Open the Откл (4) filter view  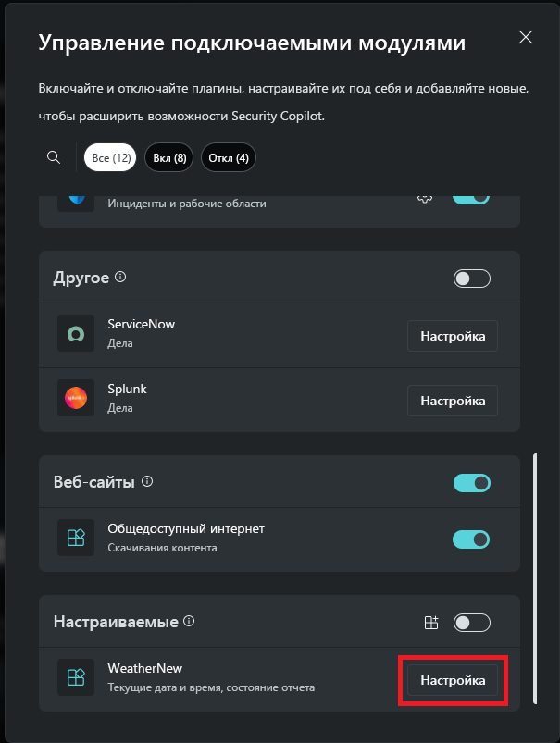pos(228,156)
